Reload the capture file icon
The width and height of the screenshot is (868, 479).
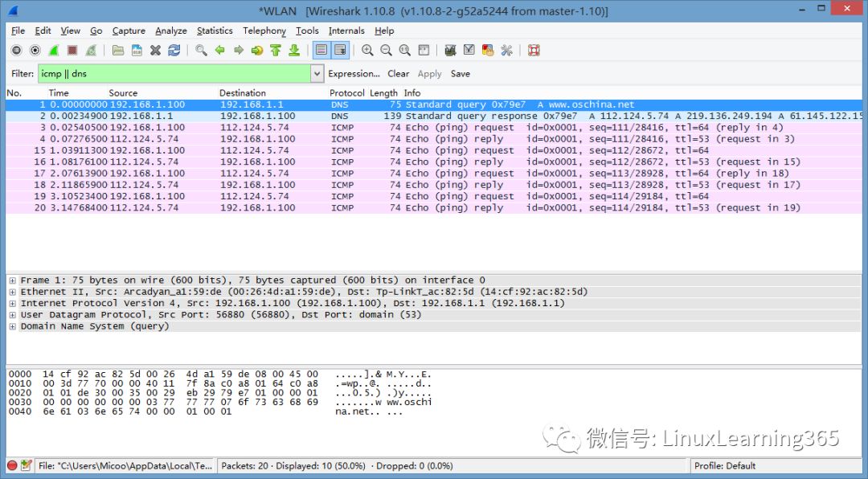pyautogui.click(x=174, y=51)
